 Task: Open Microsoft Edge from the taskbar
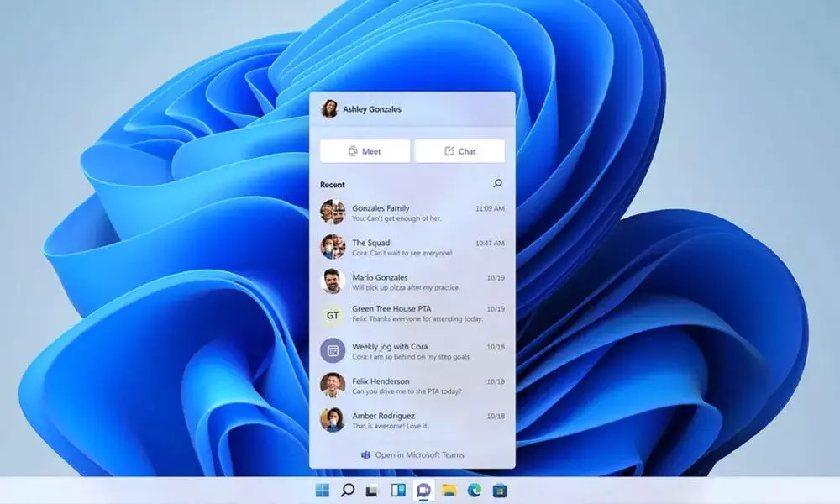coord(475,491)
